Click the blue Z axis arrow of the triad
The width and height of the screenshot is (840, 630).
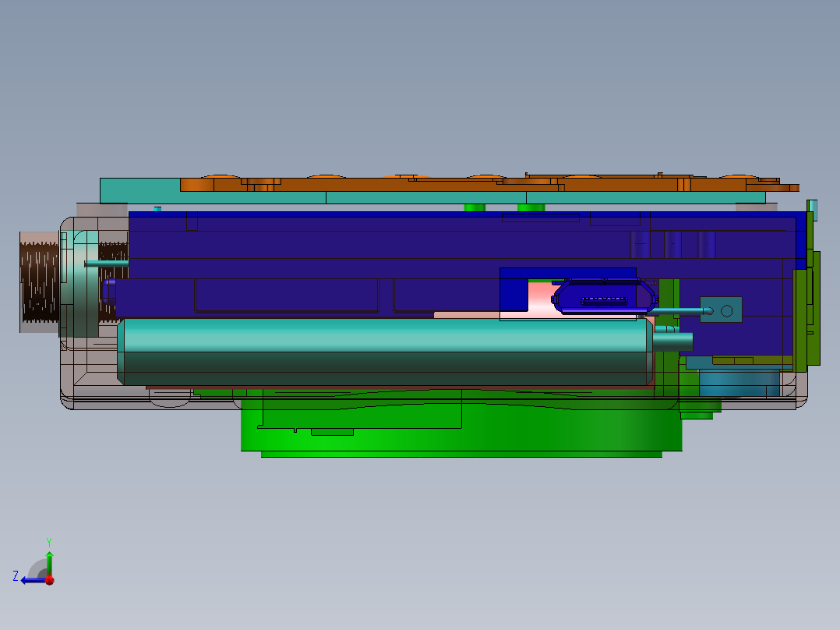[34, 580]
